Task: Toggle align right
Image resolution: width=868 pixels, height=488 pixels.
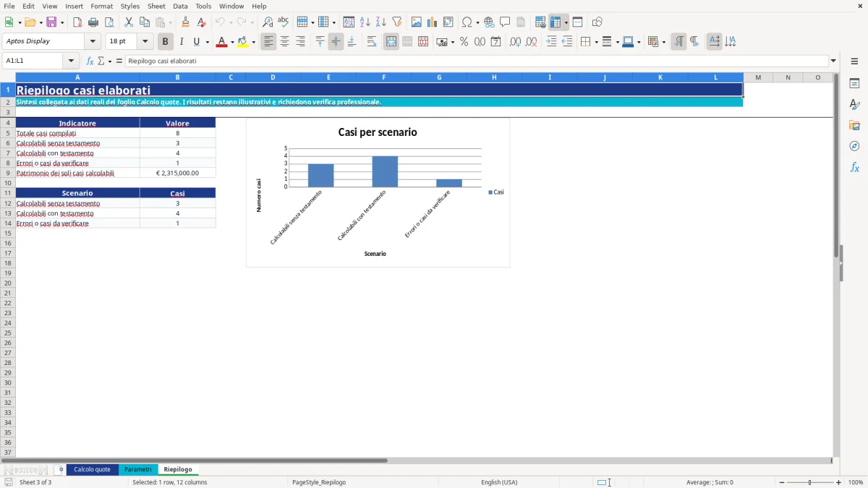Action: (300, 42)
